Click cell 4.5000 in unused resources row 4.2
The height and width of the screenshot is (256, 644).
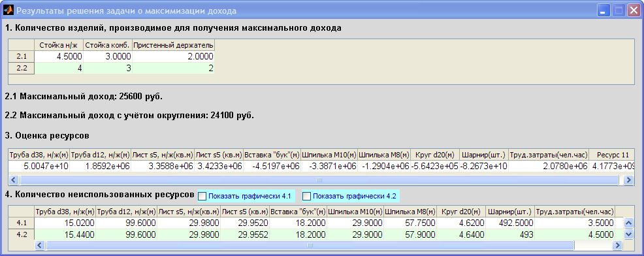[575, 234]
